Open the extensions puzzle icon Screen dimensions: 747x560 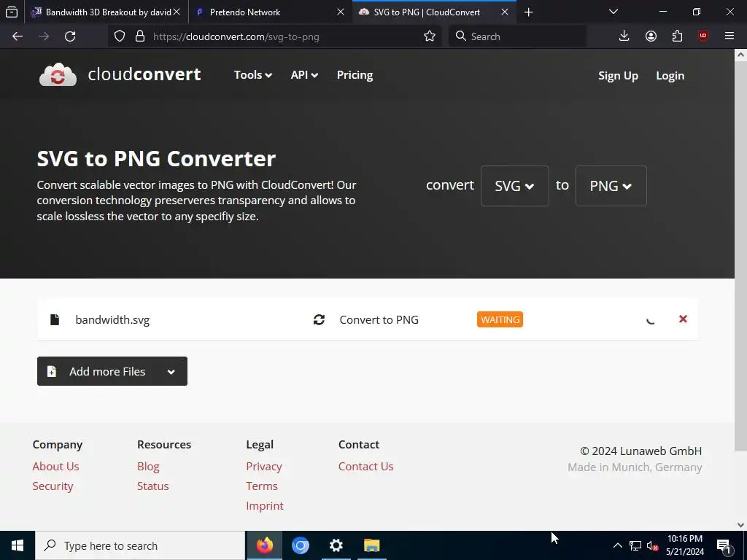677,36
